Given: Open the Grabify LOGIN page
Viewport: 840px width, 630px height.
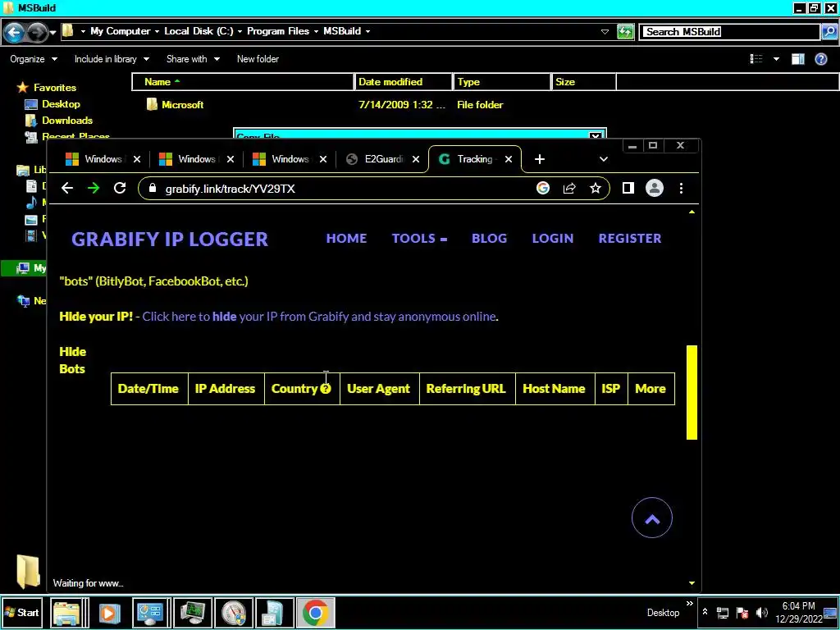Looking at the screenshot, I should (x=552, y=239).
